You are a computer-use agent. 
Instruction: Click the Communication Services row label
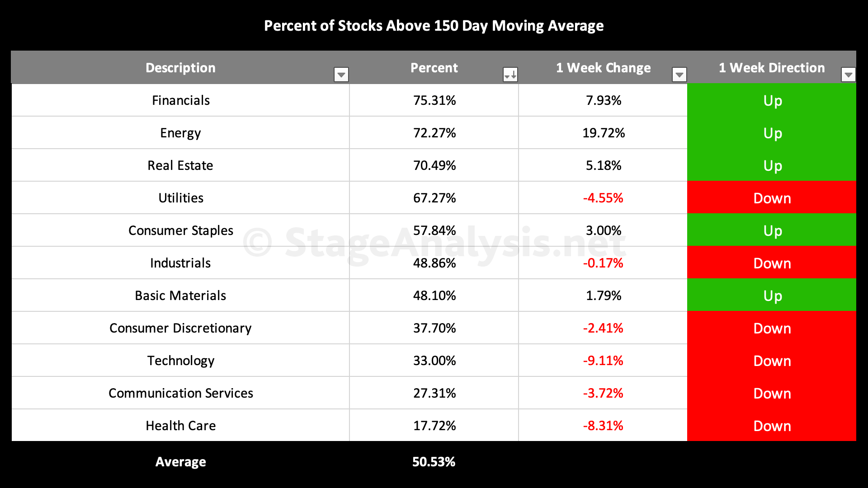180,393
